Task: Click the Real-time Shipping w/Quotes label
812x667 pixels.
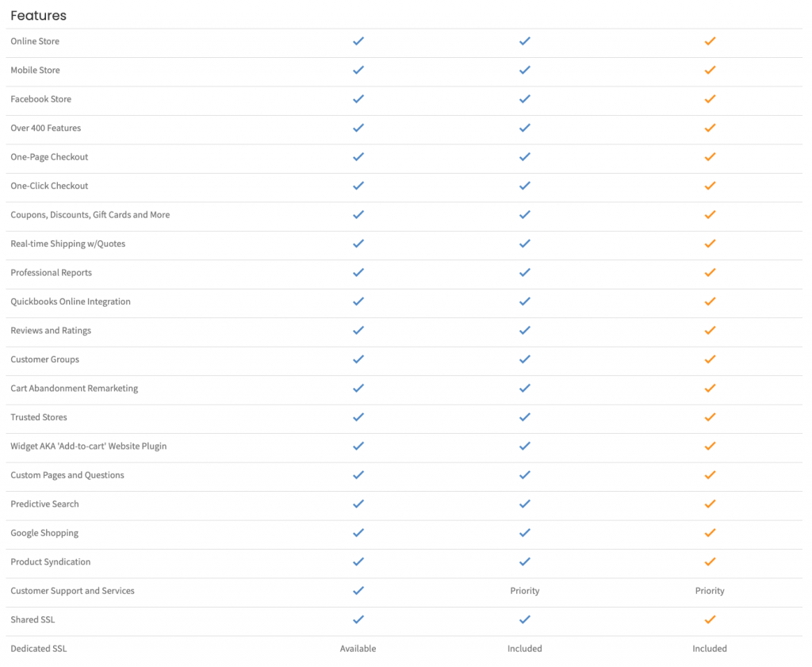Action: point(68,243)
